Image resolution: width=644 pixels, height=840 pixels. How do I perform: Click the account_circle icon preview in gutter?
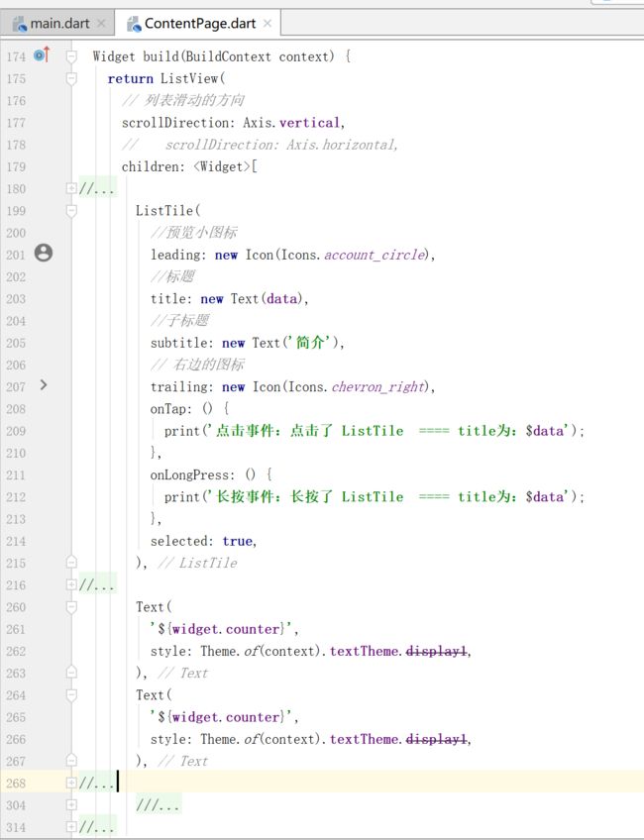coord(43,254)
